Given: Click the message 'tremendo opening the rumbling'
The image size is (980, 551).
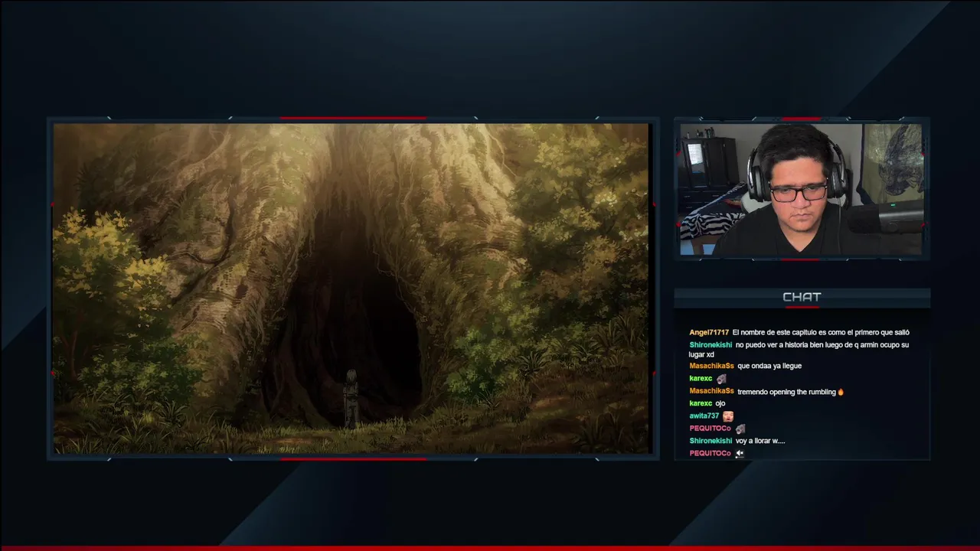Looking at the screenshot, I should (x=786, y=392).
